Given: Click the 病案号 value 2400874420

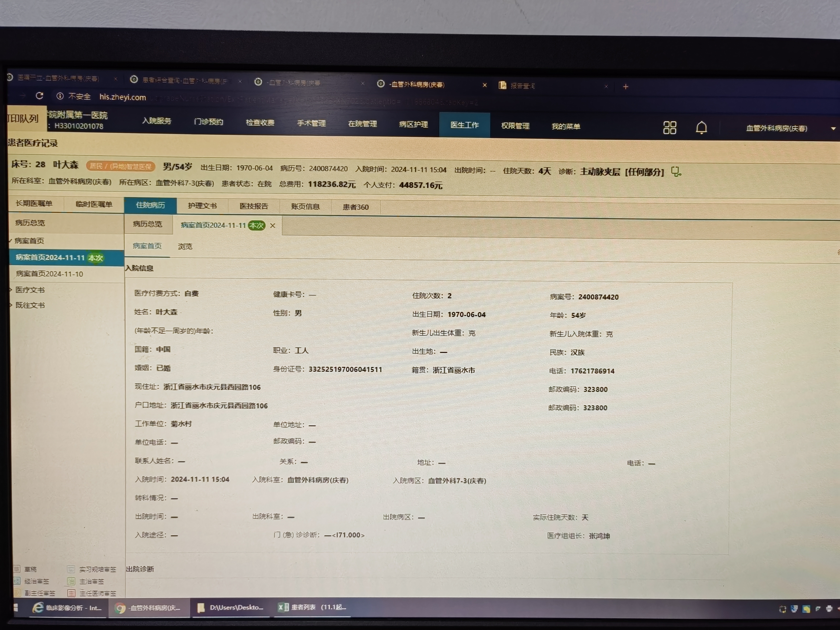Looking at the screenshot, I should [598, 297].
